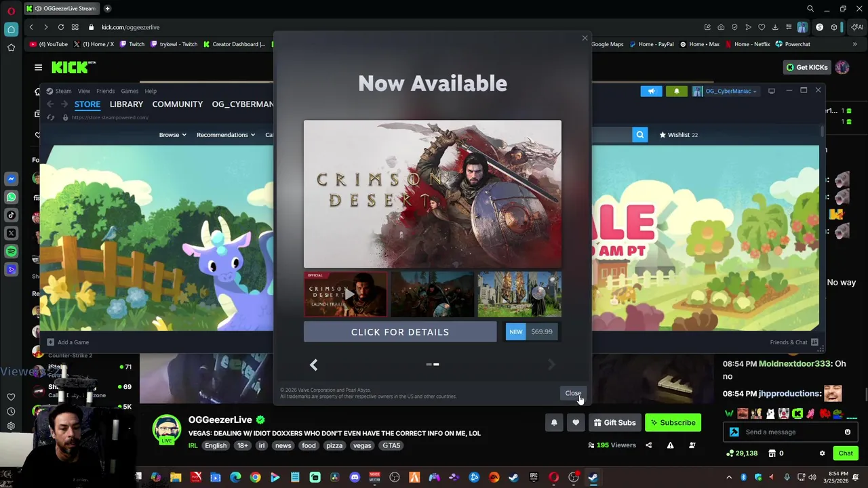Screen dimensions: 868x488
Task: Click Opera address bar URL
Action: pos(130,27)
